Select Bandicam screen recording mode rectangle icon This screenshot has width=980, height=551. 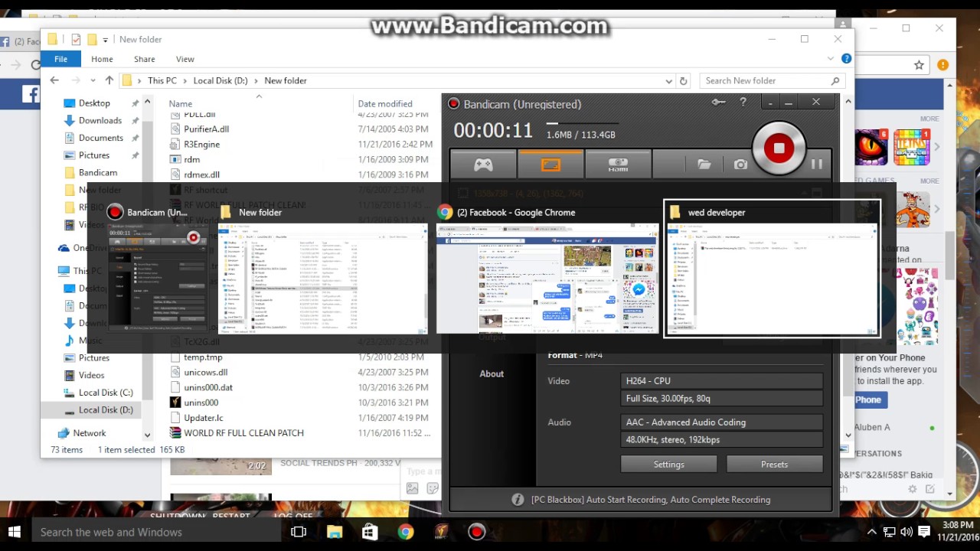[x=550, y=165]
